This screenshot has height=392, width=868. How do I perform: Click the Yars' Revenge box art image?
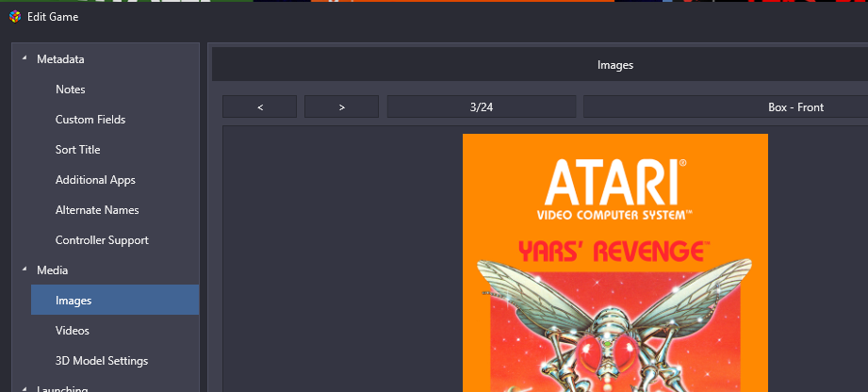(x=615, y=263)
